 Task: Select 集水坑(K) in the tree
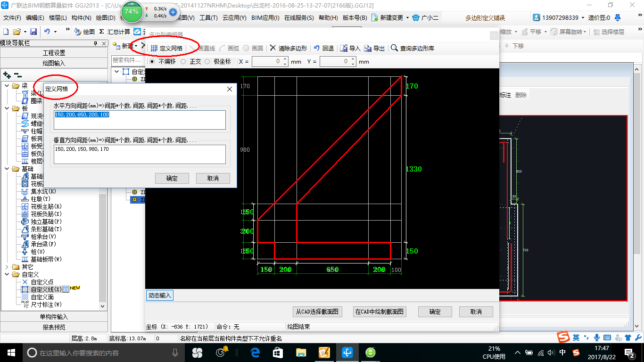pyautogui.click(x=39, y=191)
